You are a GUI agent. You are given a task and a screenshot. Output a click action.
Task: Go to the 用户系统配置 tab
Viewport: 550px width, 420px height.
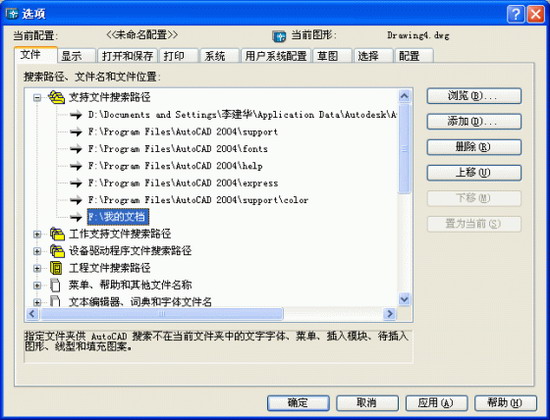[x=276, y=56]
